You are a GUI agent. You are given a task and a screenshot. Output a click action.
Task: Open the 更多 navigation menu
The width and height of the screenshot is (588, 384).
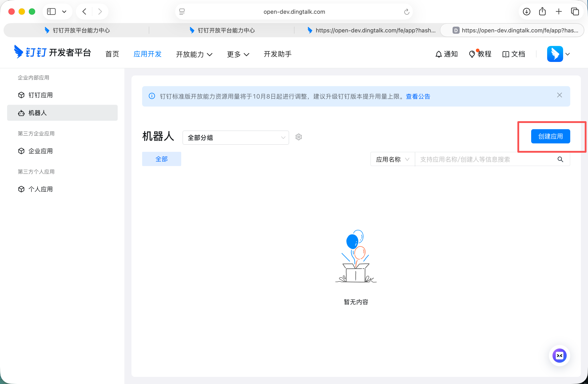coord(238,54)
